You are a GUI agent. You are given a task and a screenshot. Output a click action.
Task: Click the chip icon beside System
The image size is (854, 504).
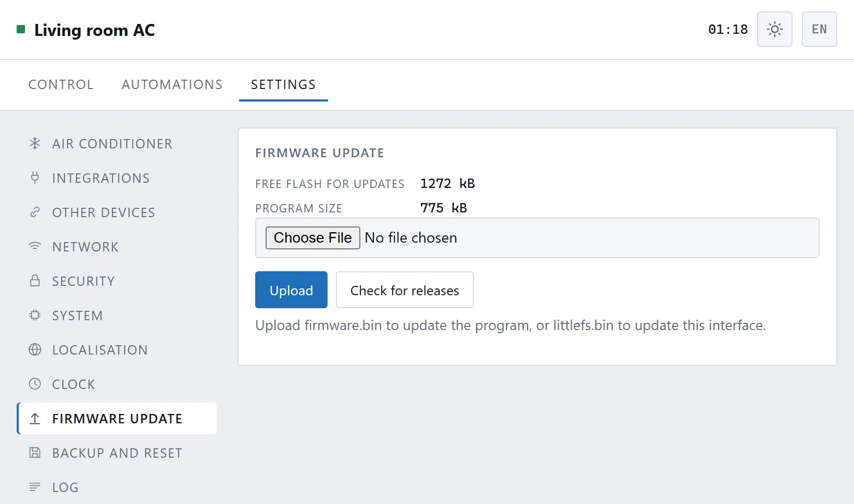tap(35, 315)
